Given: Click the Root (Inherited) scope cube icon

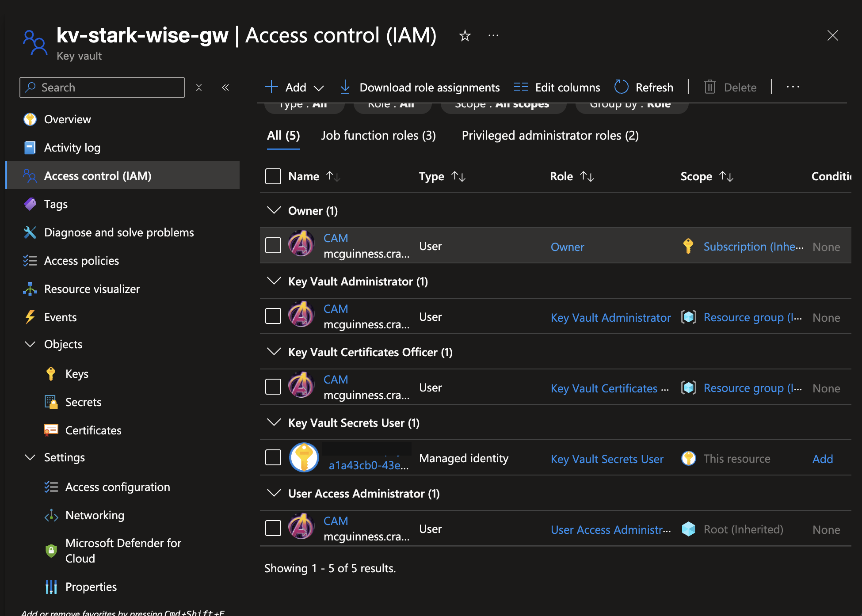Looking at the screenshot, I should 688,529.
